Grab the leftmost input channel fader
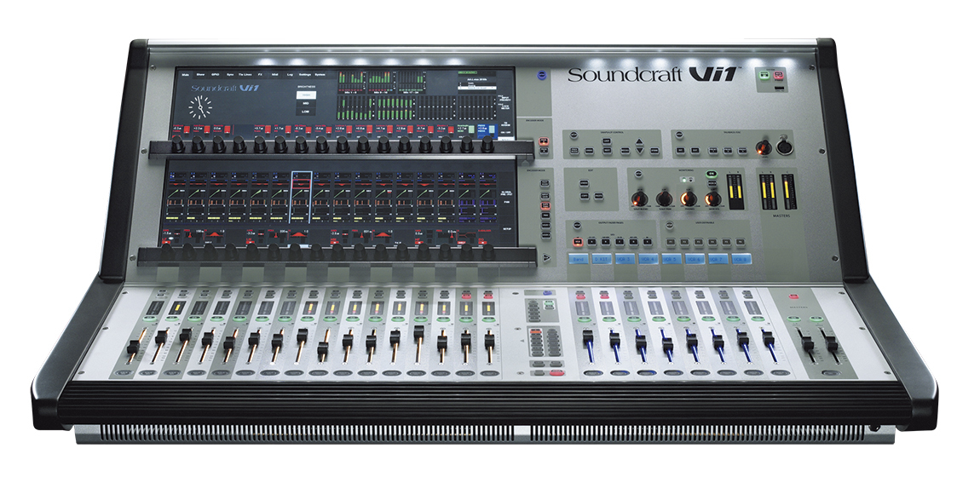The image size is (980, 483). pos(133,348)
